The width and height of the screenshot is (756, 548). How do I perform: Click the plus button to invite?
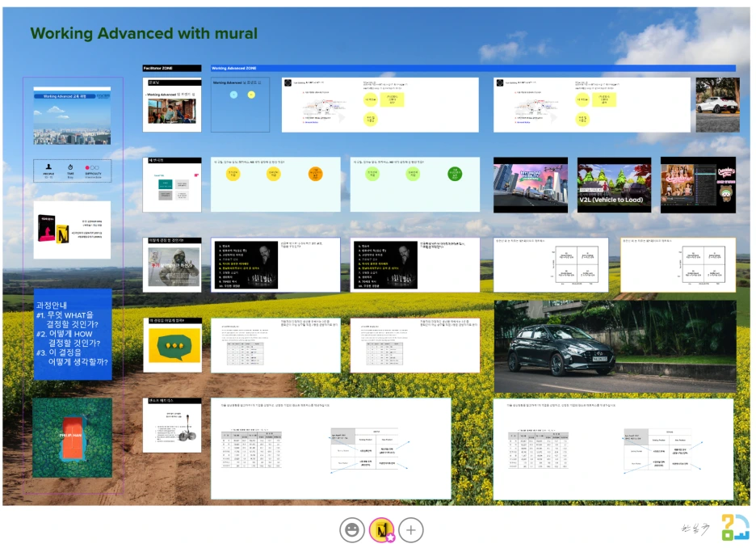point(411,530)
